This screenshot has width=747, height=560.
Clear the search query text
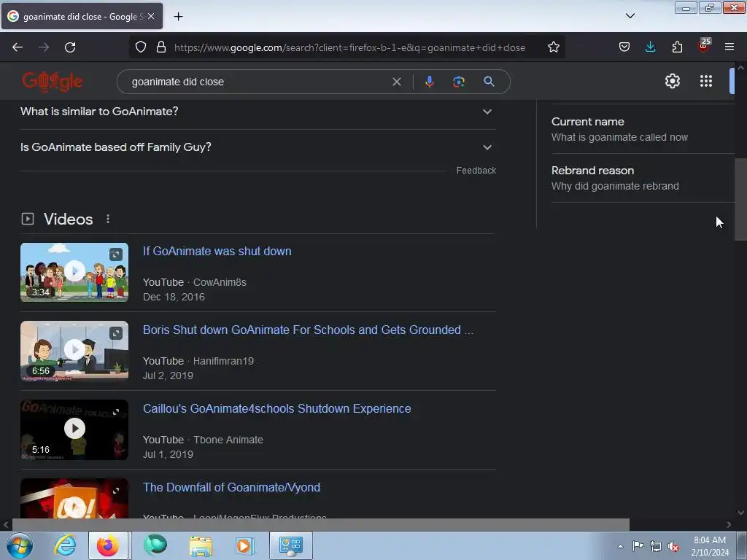click(x=396, y=82)
